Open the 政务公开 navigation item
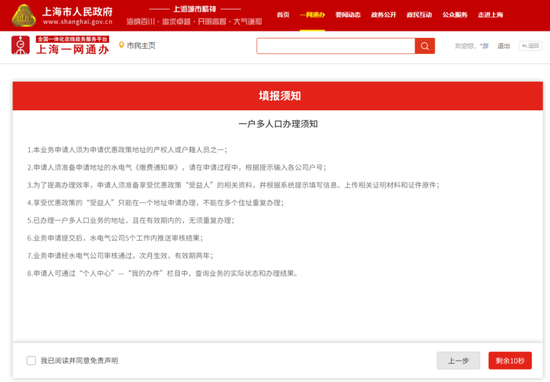550x382 pixels. tap(383, 15)
